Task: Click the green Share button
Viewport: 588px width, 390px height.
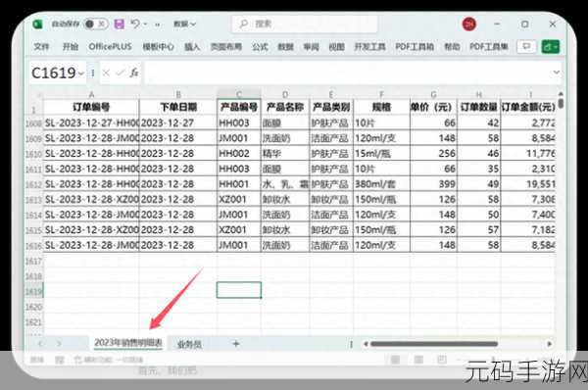Action: coord(550,47)
